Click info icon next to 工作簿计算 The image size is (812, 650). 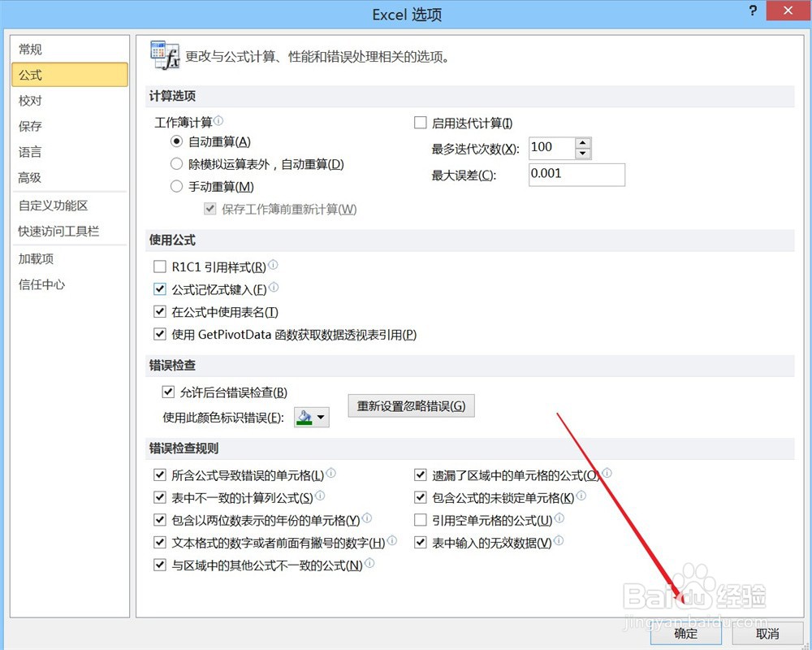(218, 121)
